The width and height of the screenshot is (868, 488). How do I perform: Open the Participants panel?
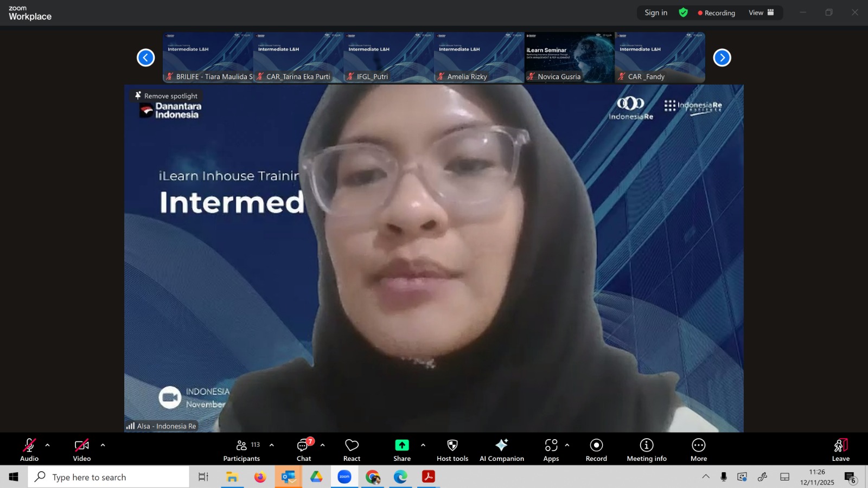pos(241,450)
